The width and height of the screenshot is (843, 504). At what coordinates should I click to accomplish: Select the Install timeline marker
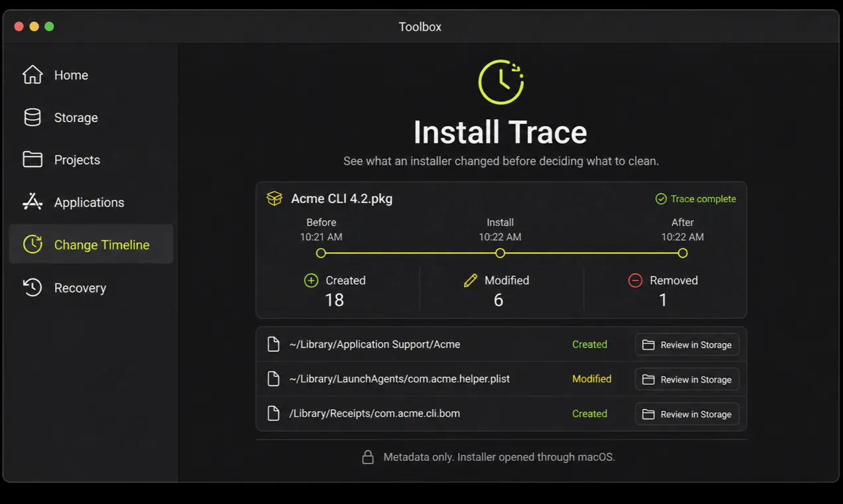coord(500,253)
